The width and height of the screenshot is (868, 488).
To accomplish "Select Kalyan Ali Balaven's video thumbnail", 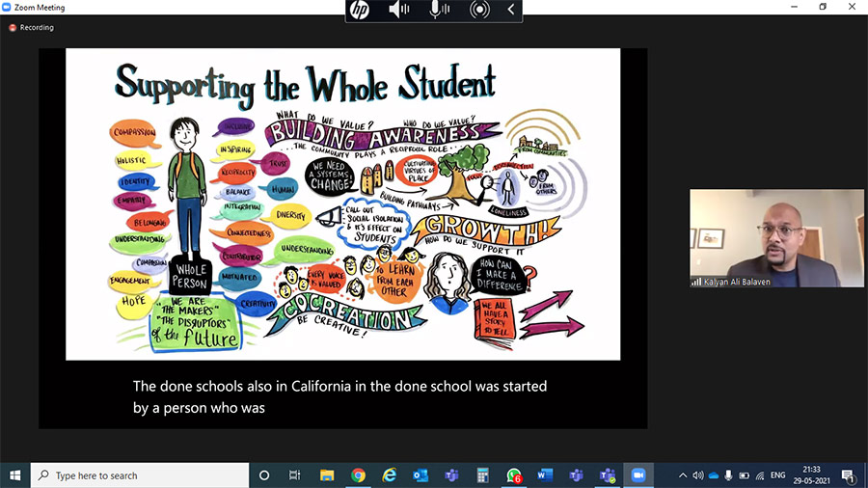I will tap(776, 238).
